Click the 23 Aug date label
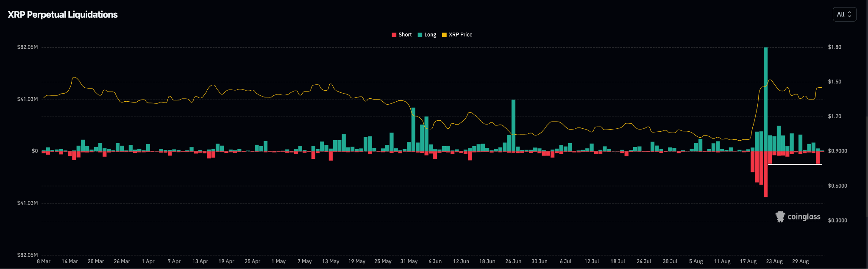 (774, 261)
